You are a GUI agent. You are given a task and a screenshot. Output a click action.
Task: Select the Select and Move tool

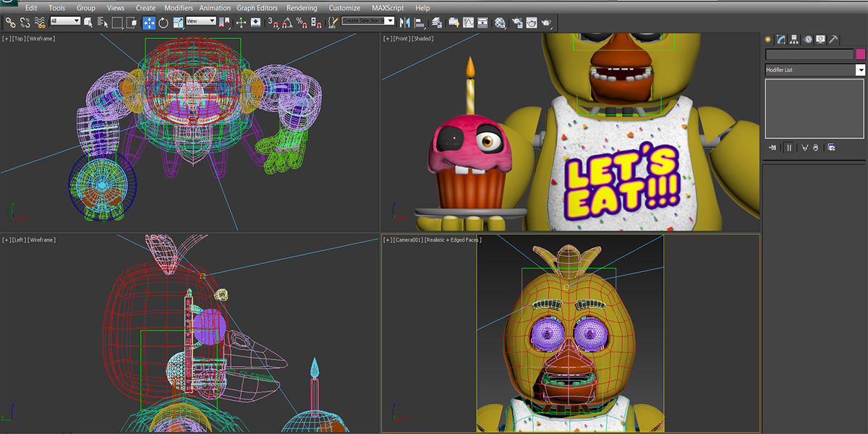click(148, 22)
